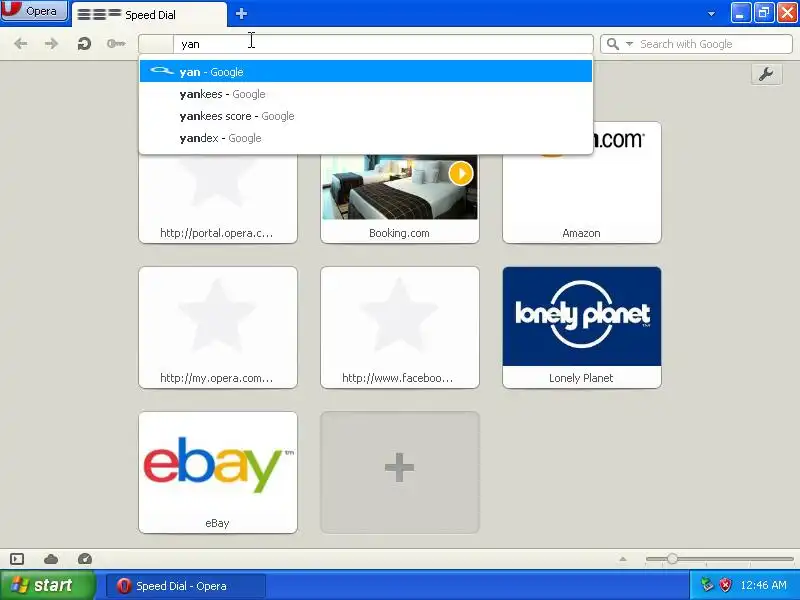Viewport: 800px width, 600px height.
Task: Click the small arrow beside zoom slider
Action: tap(622, 559)
